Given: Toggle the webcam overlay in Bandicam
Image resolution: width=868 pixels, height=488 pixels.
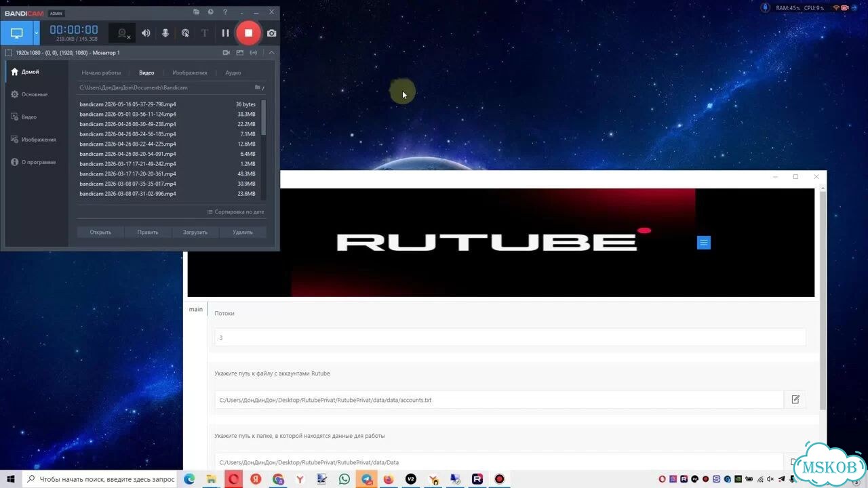Looking at the screenshot, I should point(123,33).
